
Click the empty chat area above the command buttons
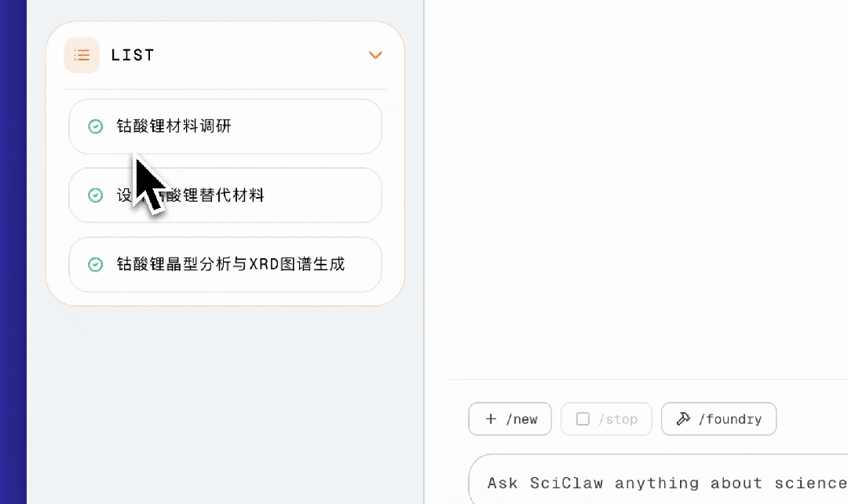[636, 196]
